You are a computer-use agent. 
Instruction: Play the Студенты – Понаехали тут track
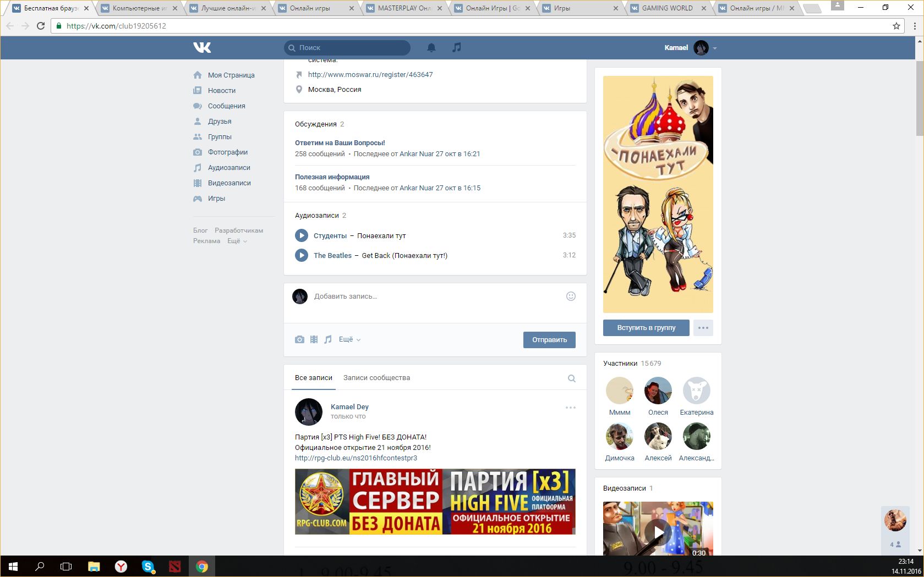pos(302,235)
